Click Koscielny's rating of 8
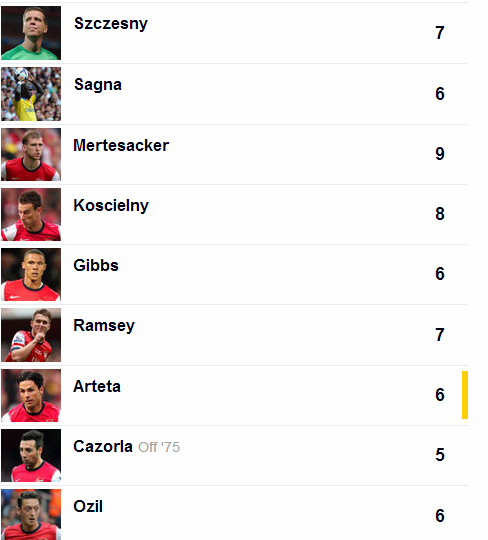Viewport: 488px width, 540px height. pyautogui.click(x=440, y=214)
